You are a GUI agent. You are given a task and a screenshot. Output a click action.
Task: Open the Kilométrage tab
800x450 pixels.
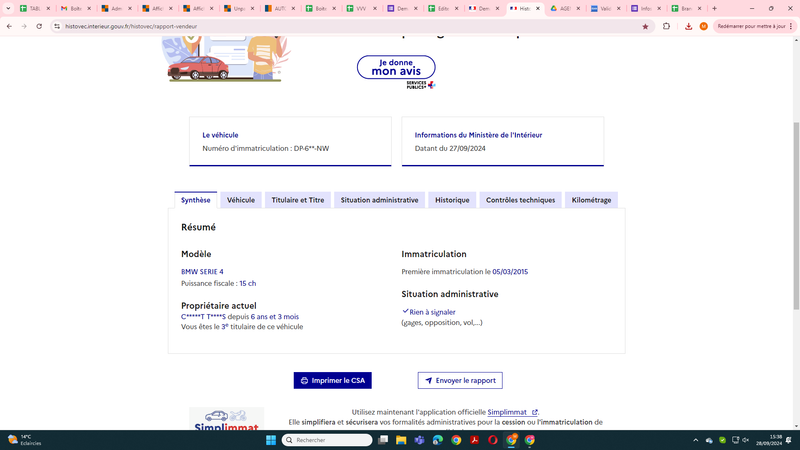(x=591, y=200)
